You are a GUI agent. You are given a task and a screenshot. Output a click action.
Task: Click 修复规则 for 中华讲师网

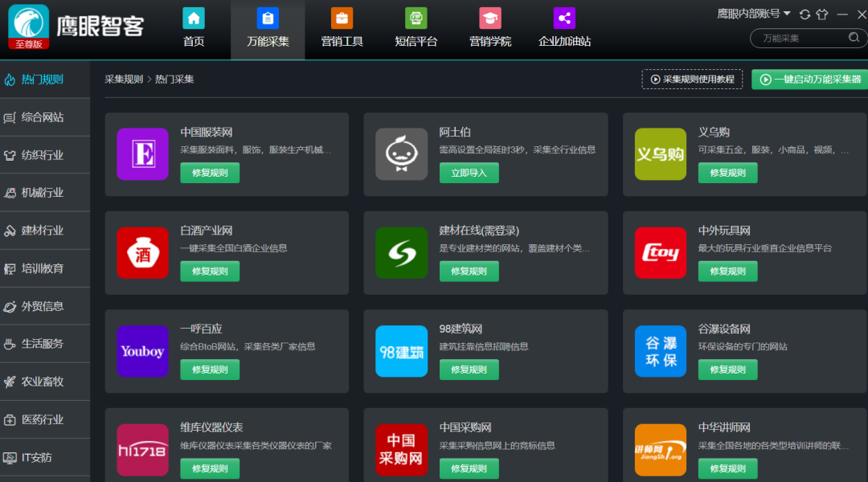point(727,468)
